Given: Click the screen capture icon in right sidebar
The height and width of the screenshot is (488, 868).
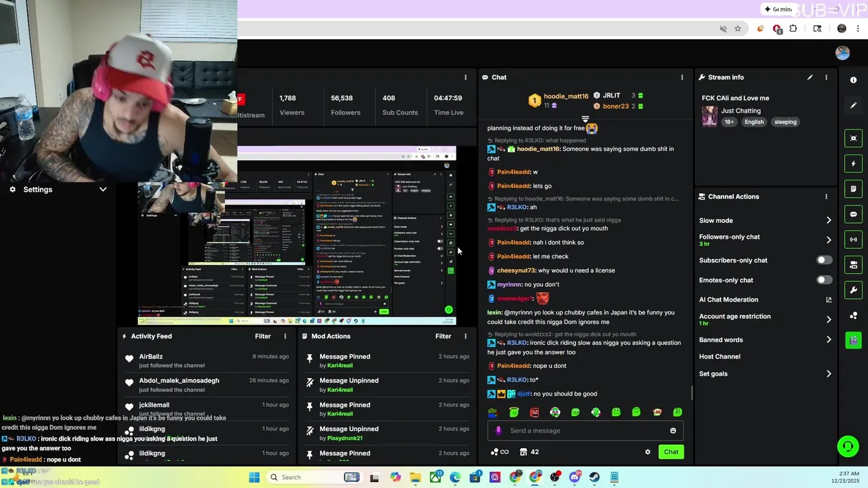Looking at the screenshot, I should [853, 138].
